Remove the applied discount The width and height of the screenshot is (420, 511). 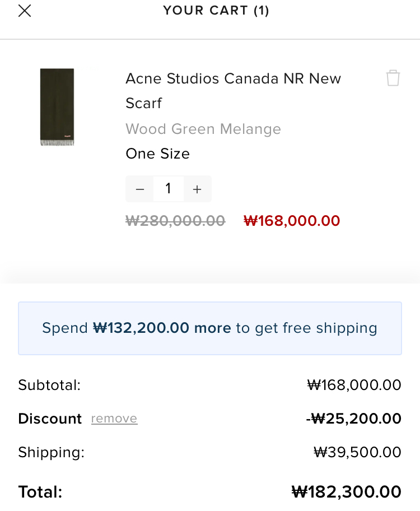pos(114,419)
